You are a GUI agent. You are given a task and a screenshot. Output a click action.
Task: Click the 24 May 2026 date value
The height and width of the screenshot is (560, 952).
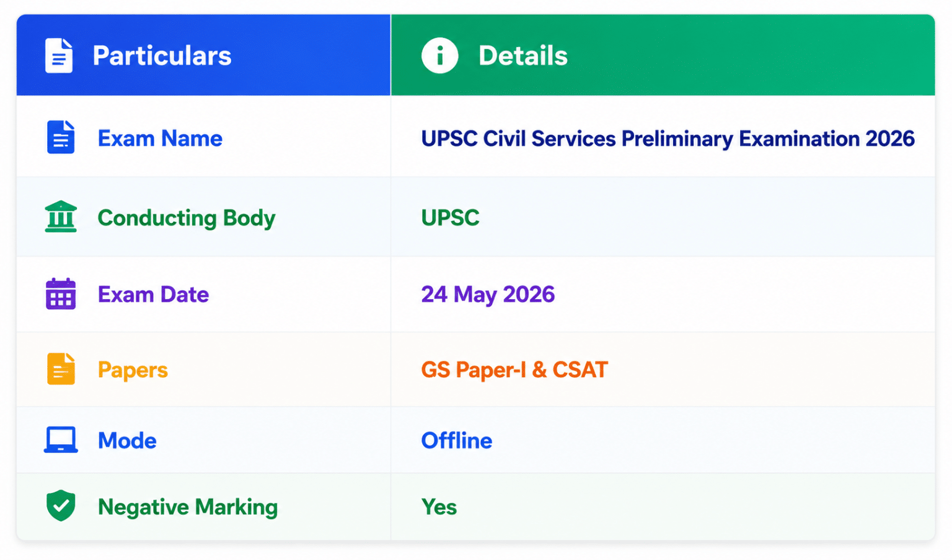[x=488, y=295]
